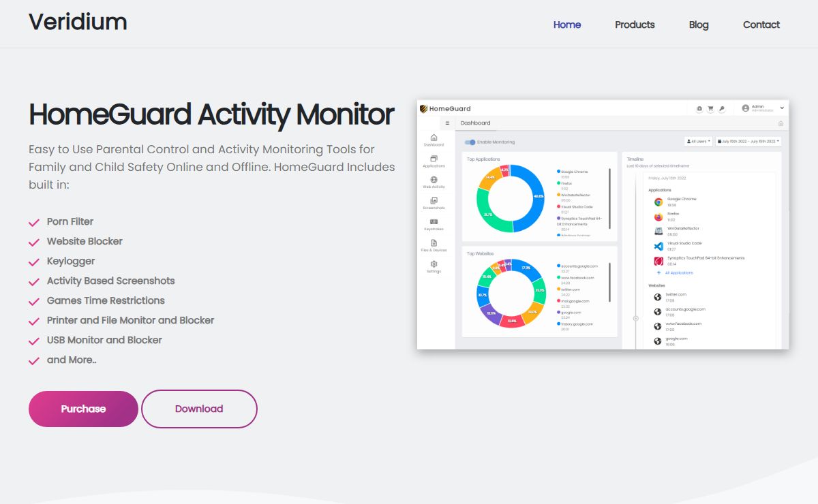Open the Products nav item
This screenshot has width=818, height=504.
click(635, 25)
